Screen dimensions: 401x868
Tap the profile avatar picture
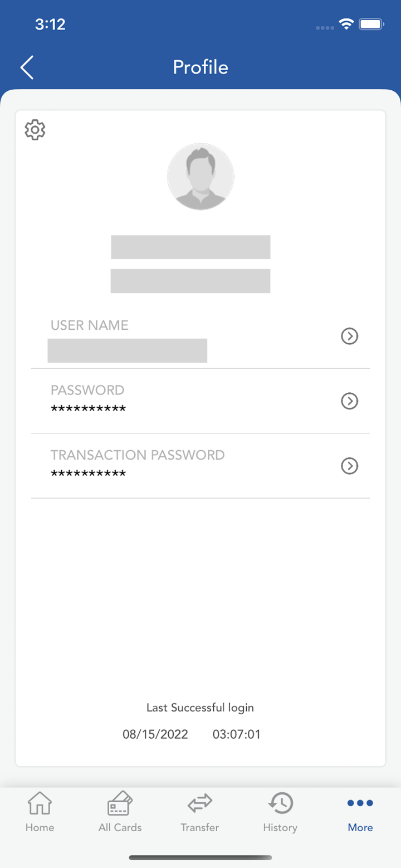[200, 176]
